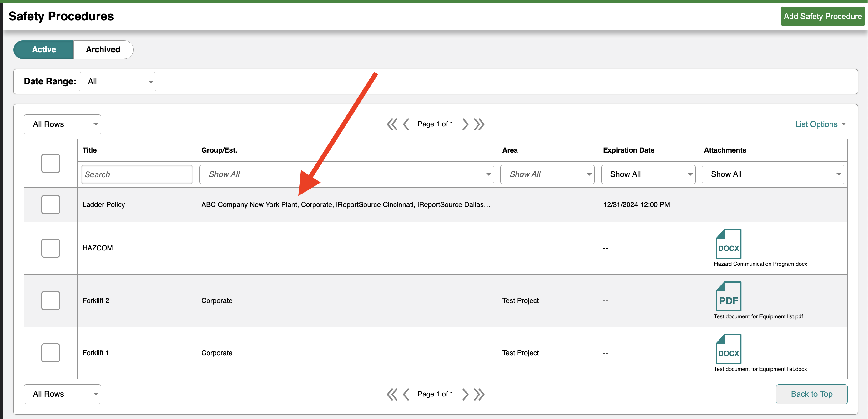This screenshot has width=868, height=419.
Task: Click Corporate group in Forklift 1 row
Action: [217, 353]
